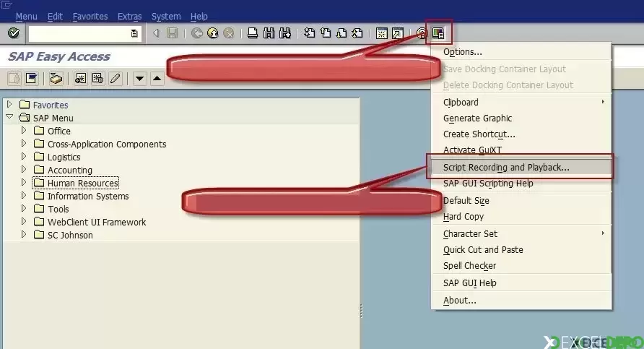Open the Edit menu
Viewport: 644px width, 349px height.
point(55,17)
